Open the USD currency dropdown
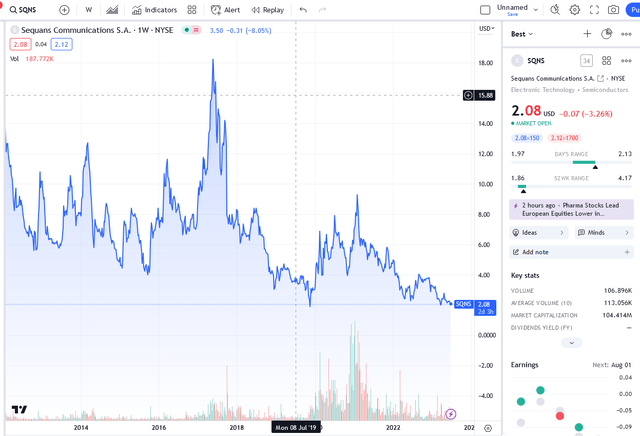 tap(487, 29)
